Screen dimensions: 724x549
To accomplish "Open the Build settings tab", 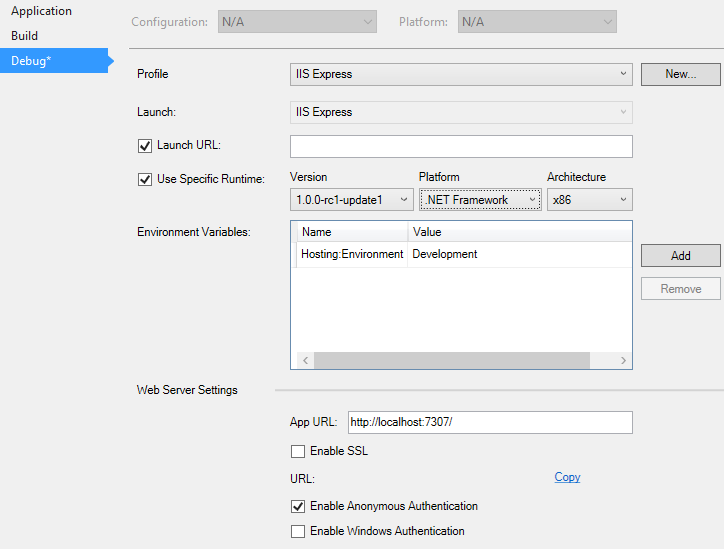I will (x=25, y=36).
